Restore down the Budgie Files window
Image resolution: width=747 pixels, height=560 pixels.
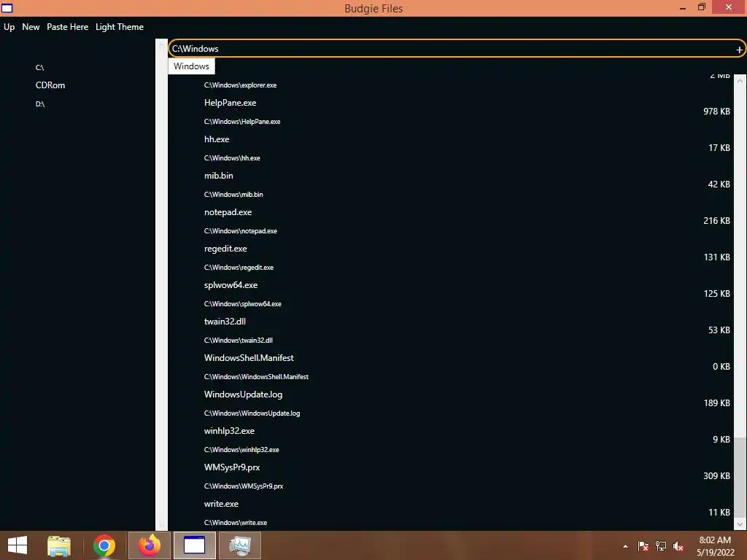(x=701, y=7)
